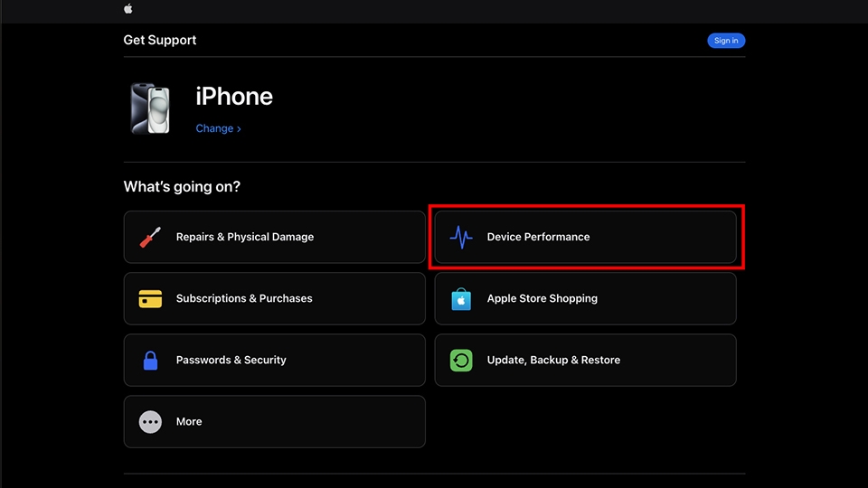Select Update, Backup & Restore topic
The image size is (868, 488).
click(x=585, y=360)
